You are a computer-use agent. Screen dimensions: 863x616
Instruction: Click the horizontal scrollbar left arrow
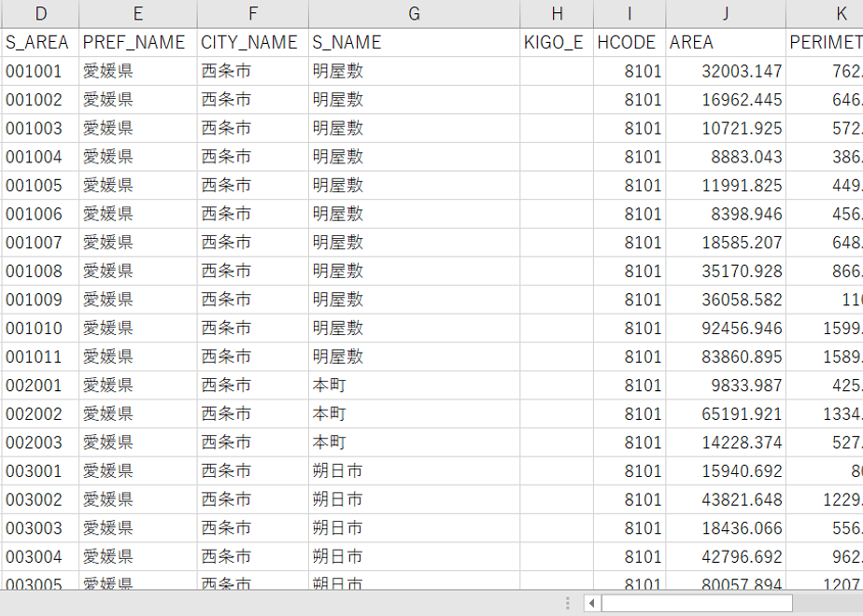click(591, 603)
